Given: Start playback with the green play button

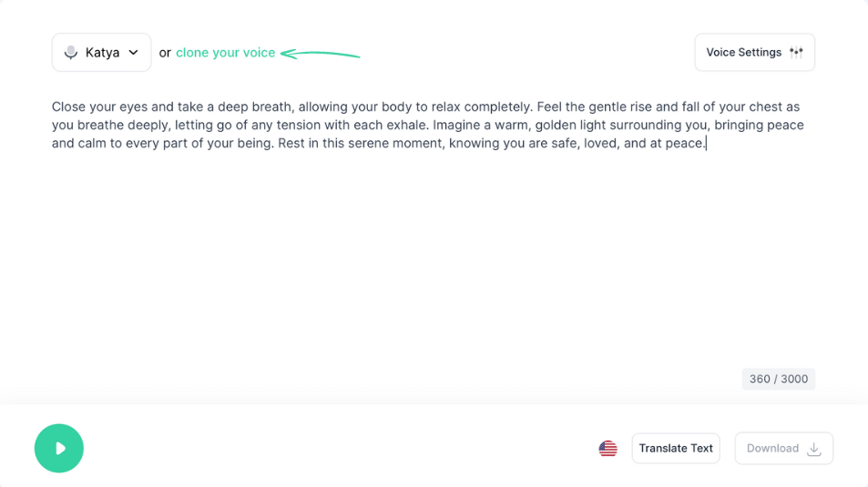Looking at the screenshot, I should tap(59, 448).
